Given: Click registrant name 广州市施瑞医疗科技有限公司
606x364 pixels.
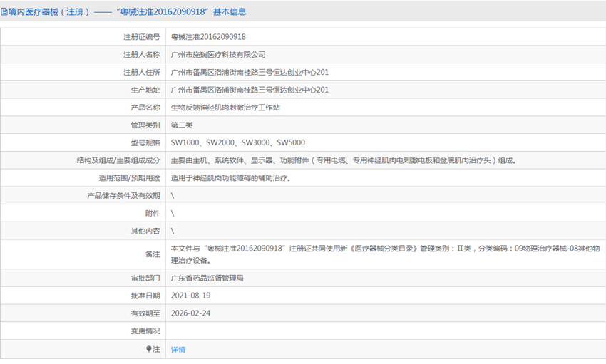Looking at the screenshot, I should click(218, 55).
